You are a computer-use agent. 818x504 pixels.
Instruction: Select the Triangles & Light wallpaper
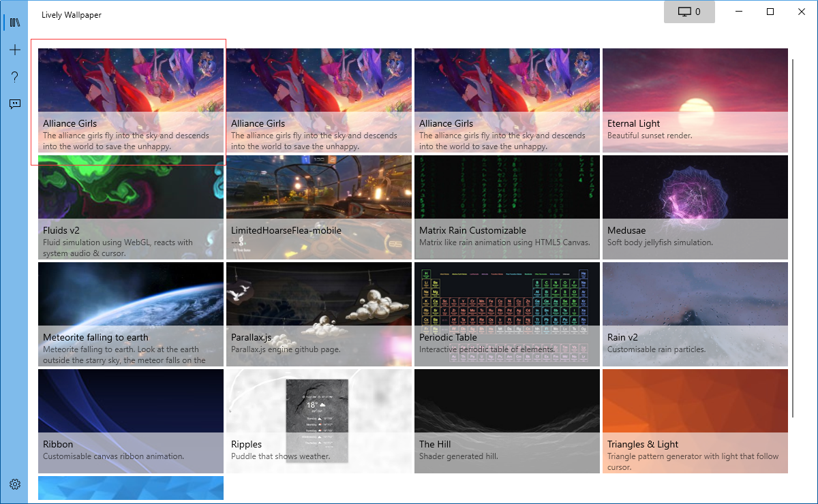[x=695, y=421]
